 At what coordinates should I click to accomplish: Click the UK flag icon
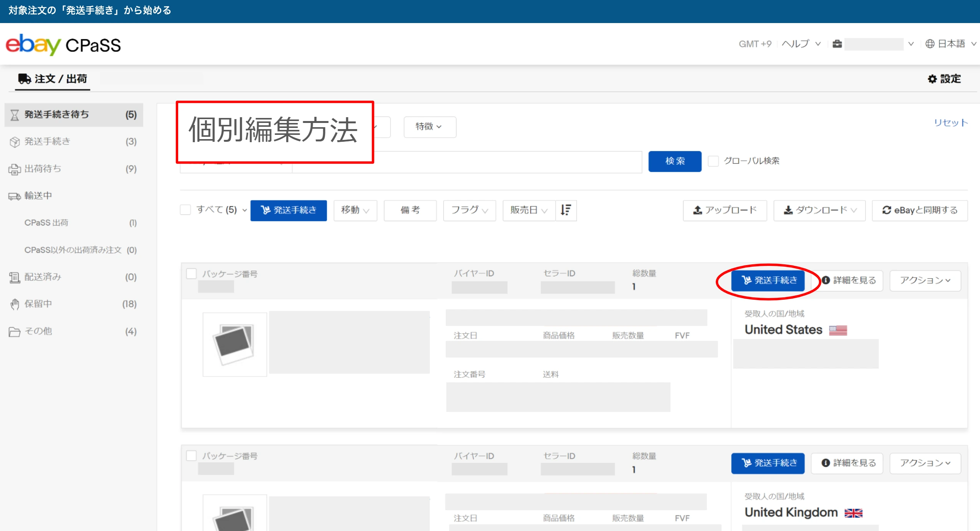click(853, 513)
